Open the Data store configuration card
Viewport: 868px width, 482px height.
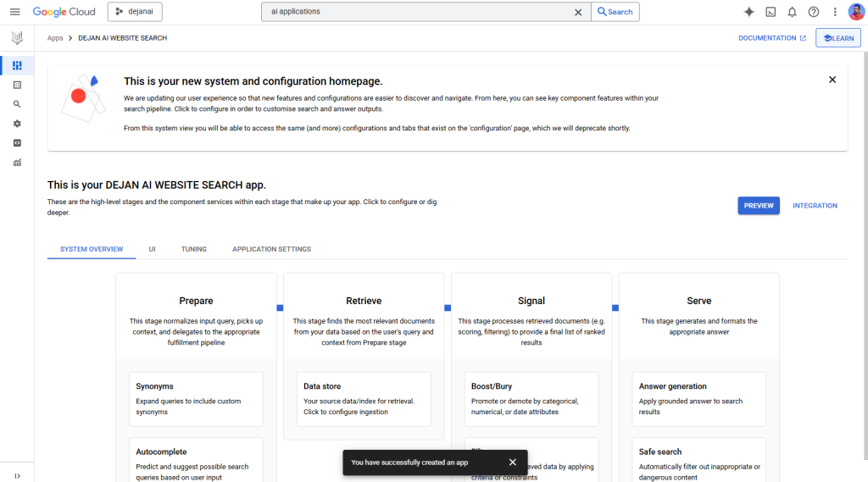tap(364, 399)
